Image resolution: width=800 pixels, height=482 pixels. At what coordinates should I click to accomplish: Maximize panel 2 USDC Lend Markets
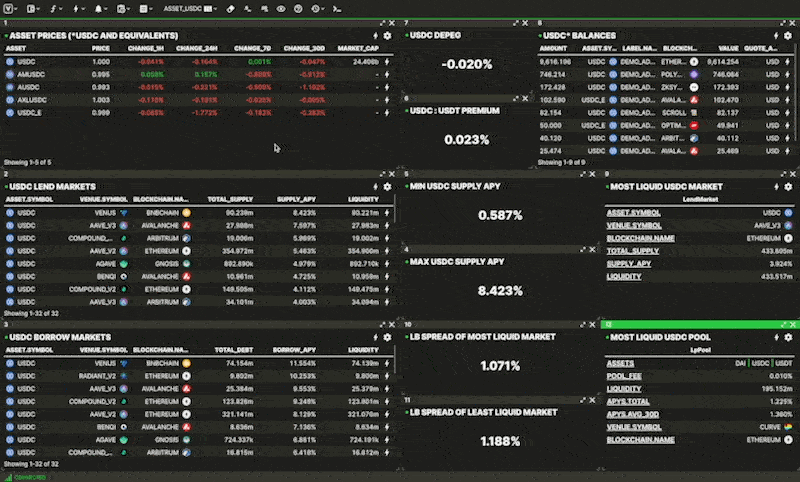(383, 174)
